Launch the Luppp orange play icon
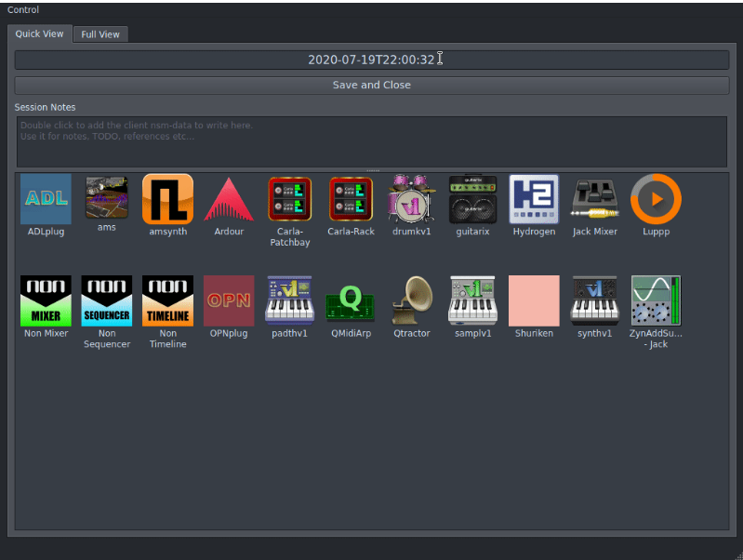The image size is (743, 560). 656,199
